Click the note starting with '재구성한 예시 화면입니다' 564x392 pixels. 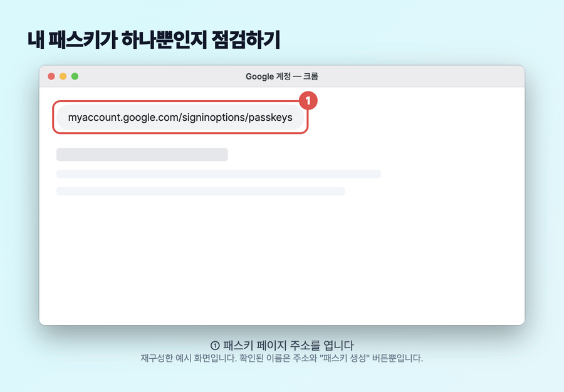[x=281, y=358]
